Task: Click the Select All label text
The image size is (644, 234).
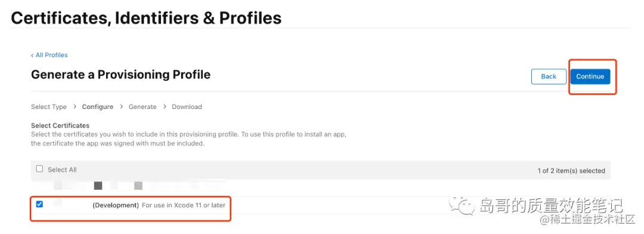Action: 62,170
